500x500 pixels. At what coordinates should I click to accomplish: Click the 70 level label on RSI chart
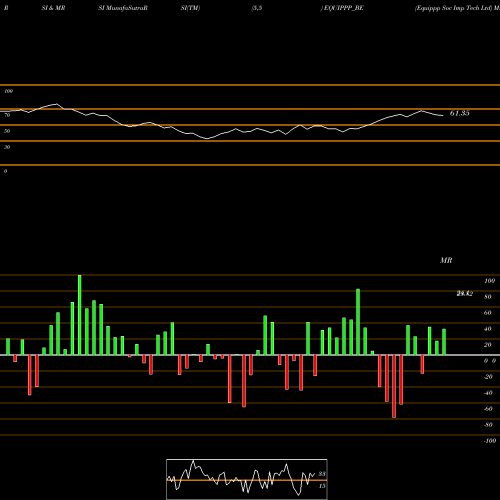[7, 115]
